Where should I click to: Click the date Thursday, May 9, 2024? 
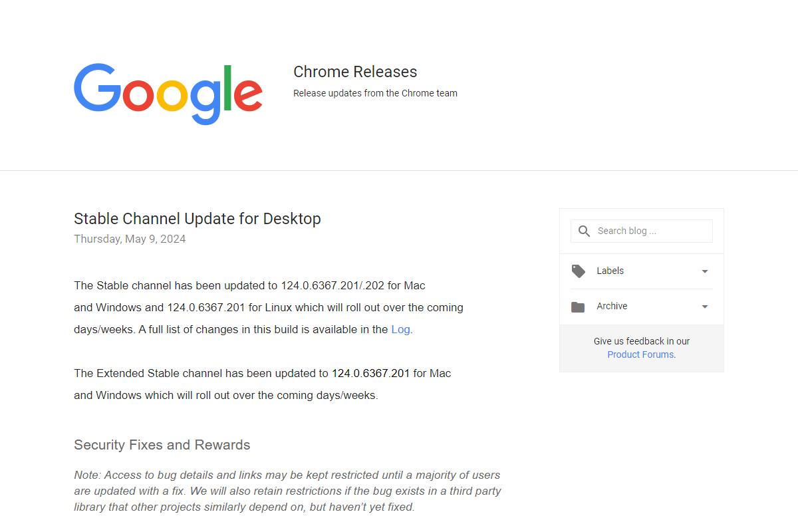pos(130,239)
